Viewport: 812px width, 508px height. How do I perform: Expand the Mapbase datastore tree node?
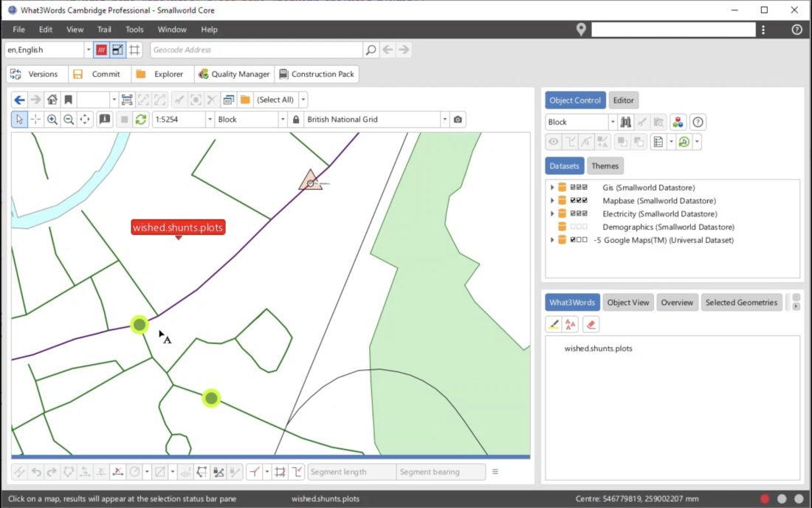[552, 200]
